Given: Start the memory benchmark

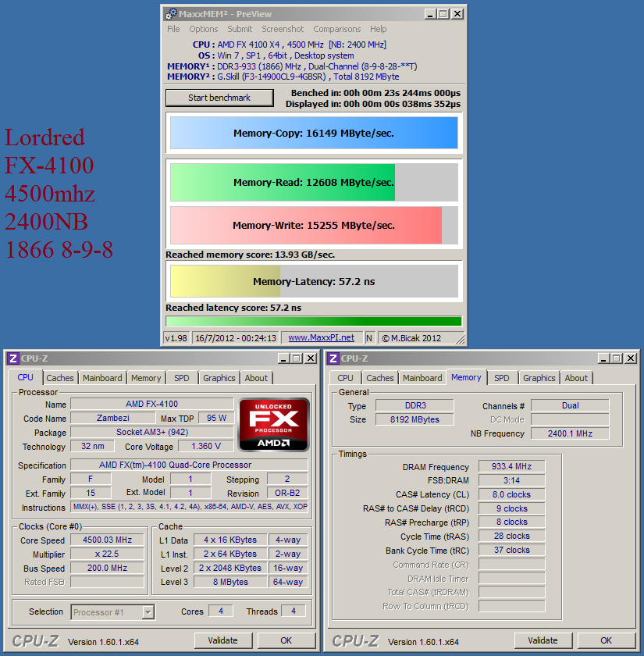Looking at the screenshot, I should [219, 98].
